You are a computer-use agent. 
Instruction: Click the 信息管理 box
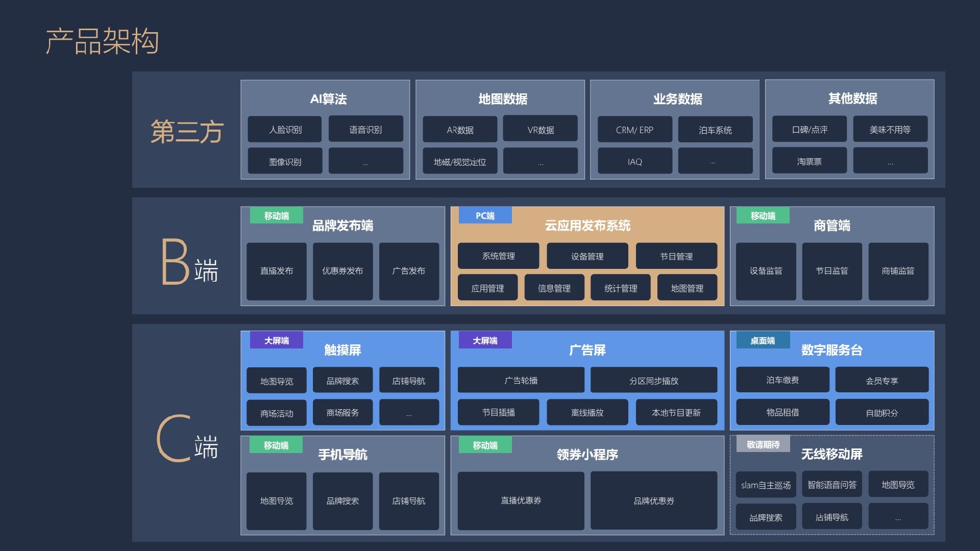coord(554,288)
